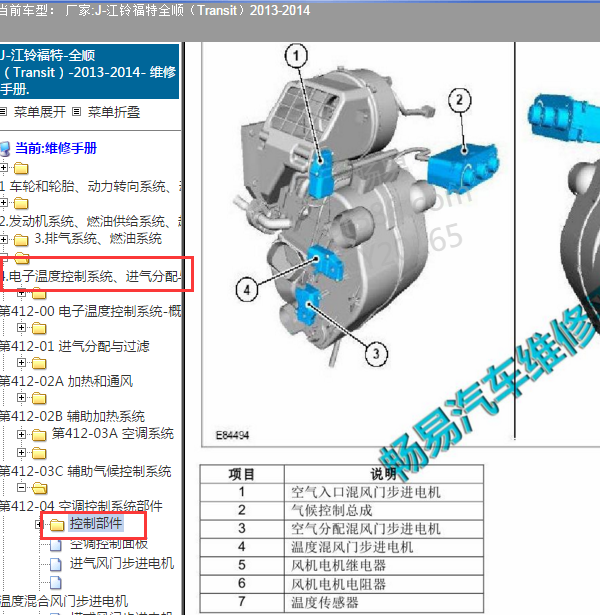Select the highlighted 控制部件 tree item
Viewport: 600px width, 615px height.
tap(96, 524)
